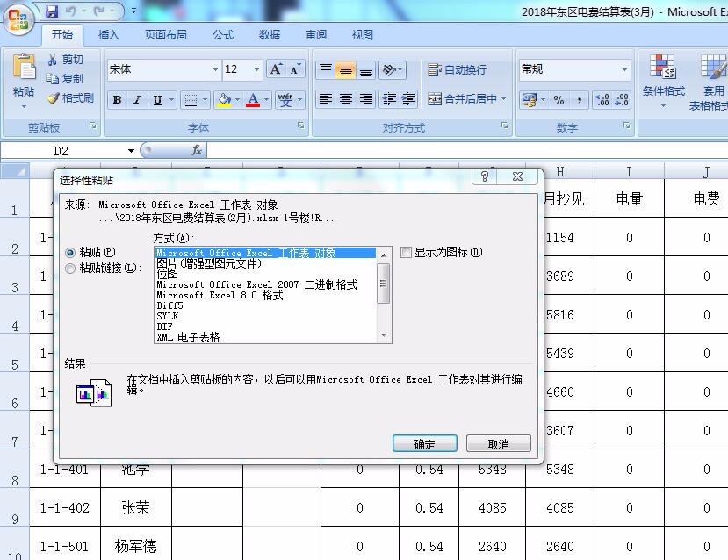Viewport: 728px width, 560px height.
Task: Center text horizontally
Action: coord(346,99)
